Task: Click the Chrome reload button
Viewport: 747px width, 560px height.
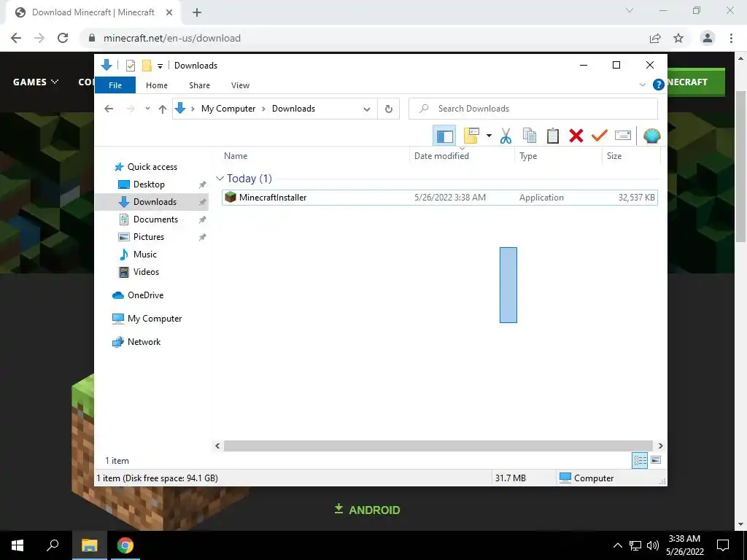Action: click(63, 38)
